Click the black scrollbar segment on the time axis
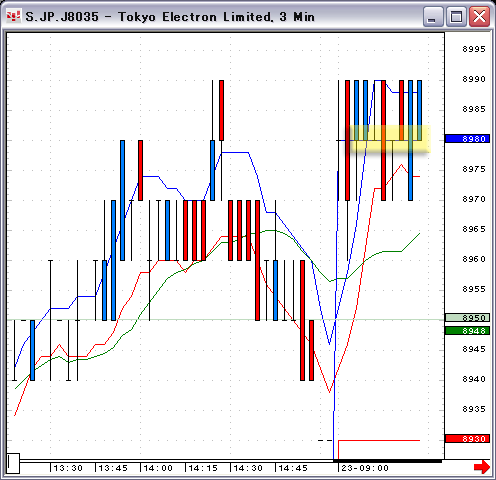The image size is (496, 480). (387, 461)
